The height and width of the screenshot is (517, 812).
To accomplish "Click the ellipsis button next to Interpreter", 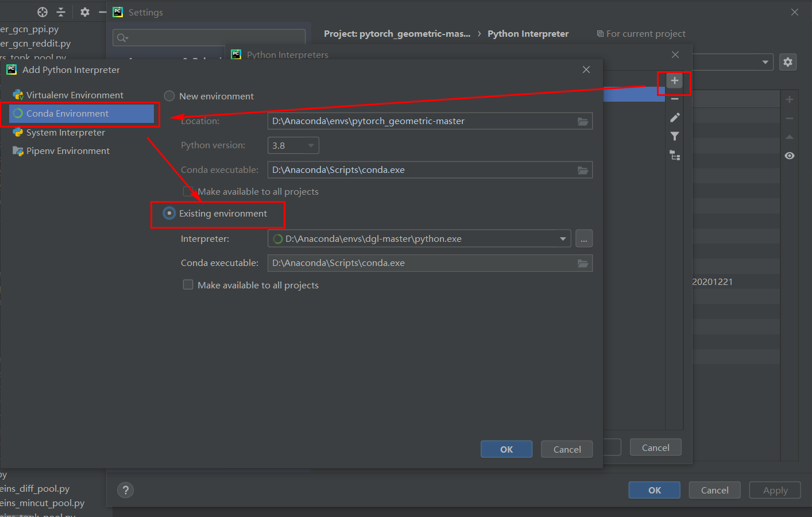I will [x=584, y=238].
